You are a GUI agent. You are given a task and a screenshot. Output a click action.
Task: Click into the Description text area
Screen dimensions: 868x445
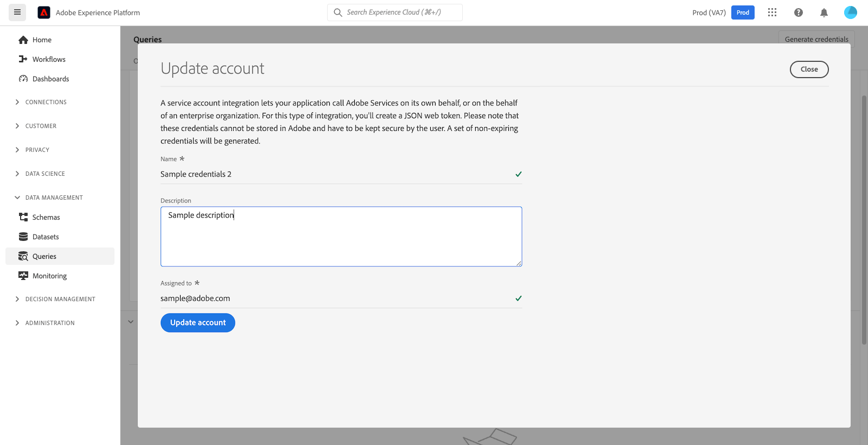click(341, 237)
